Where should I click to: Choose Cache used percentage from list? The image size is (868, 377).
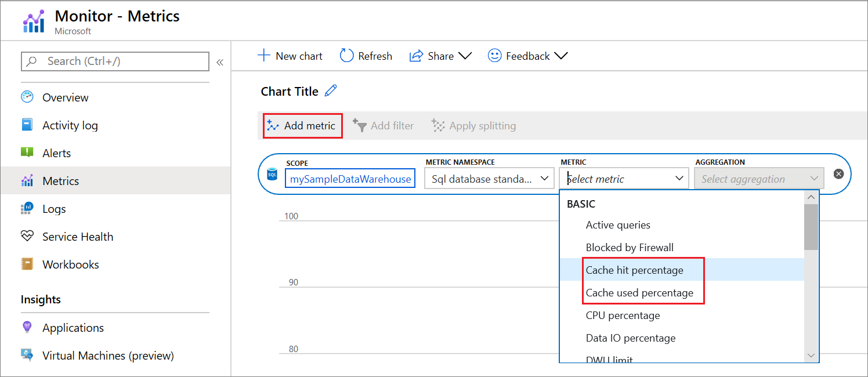click(639, 293)
